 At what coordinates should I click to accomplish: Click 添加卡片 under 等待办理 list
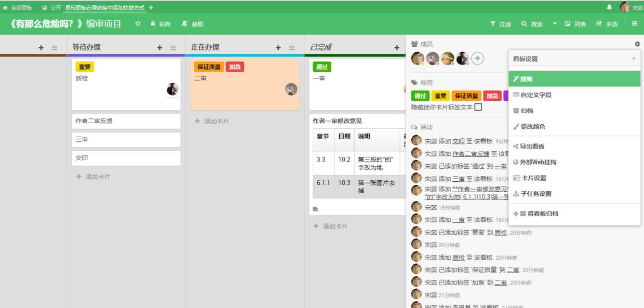(93, 177)
